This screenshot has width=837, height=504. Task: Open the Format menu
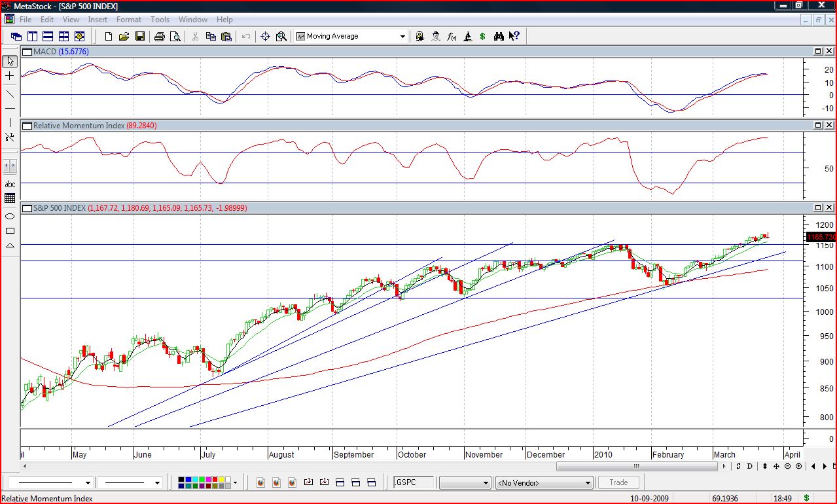click(x=129, y=20)
